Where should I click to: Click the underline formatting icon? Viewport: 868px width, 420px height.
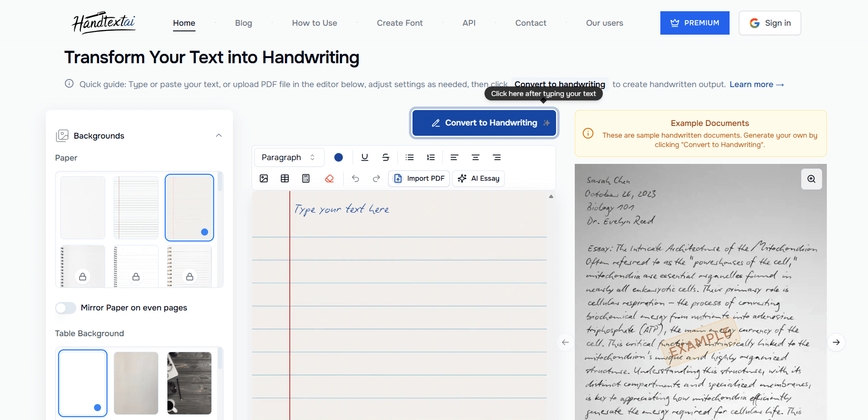[x=365, y=157]
